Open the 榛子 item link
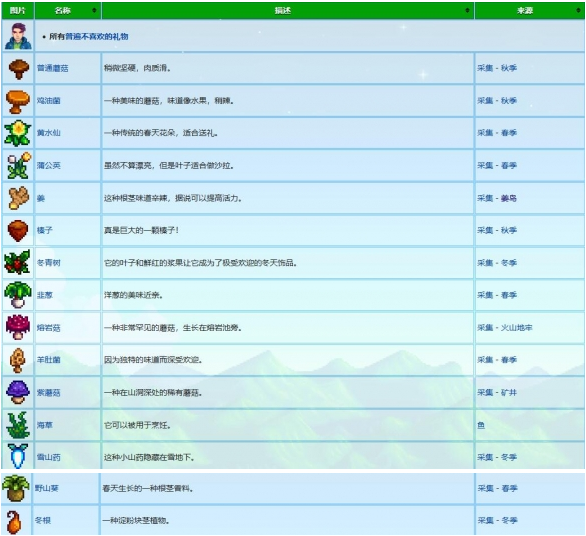Viewport: 586px width, 536px height. tap(44, 230)
